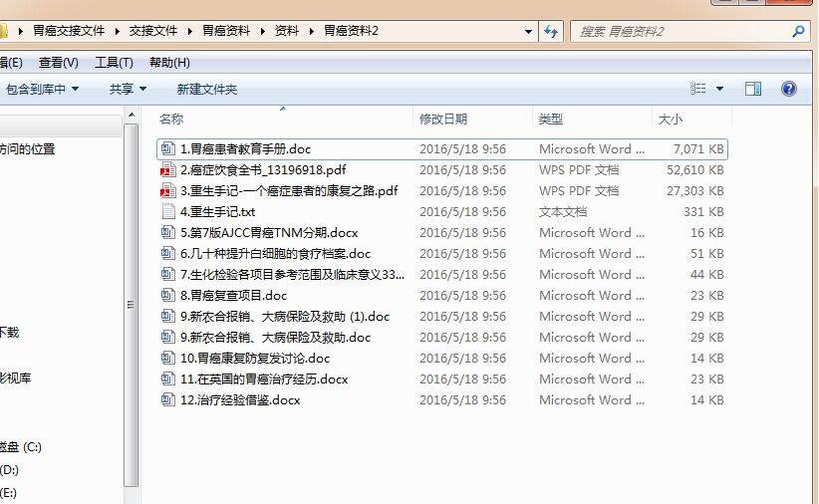Expand the view options dropdown arrow
The width and height of the screenshot is (819, 504).
point(719,89)
